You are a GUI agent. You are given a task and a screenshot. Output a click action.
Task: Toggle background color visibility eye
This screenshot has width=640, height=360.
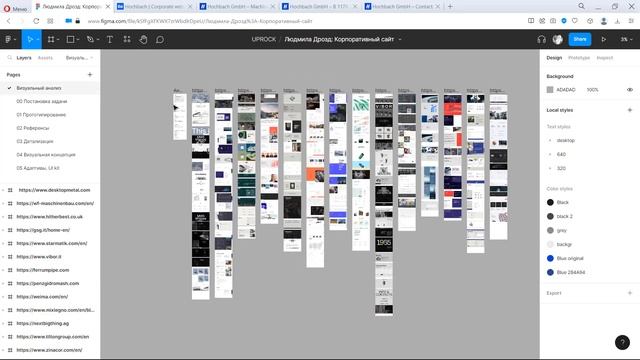[x=630, y=90]
